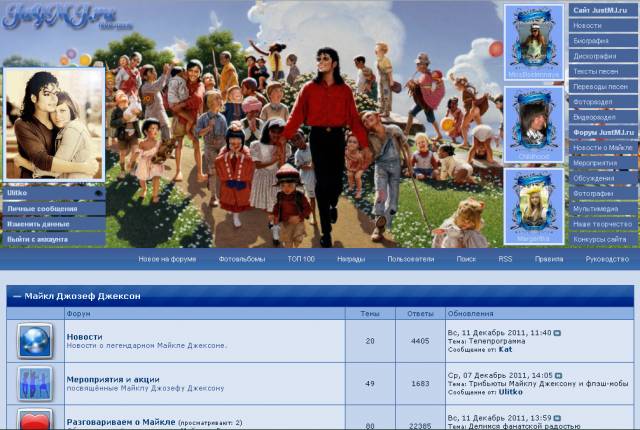Viewport: 640px width, 430px height.
Task: Collapse the Майкл Джозеф Джексон category
Action: pos(17,297)
